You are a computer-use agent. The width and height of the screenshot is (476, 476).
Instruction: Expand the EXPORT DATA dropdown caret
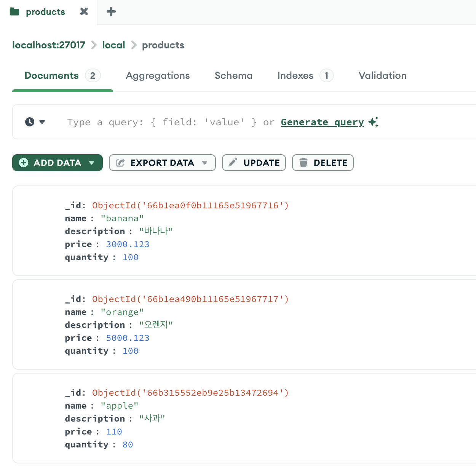point(205,163)
